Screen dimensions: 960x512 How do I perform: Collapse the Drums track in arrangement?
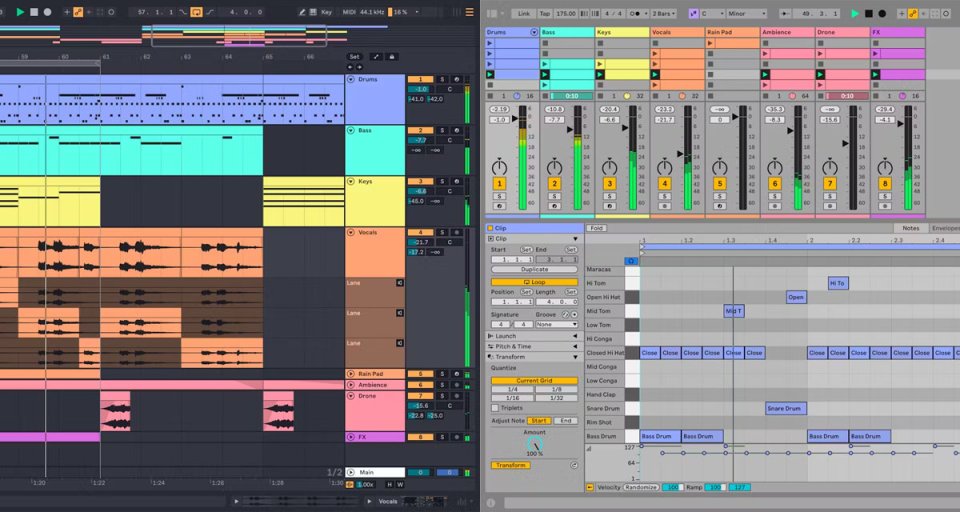(x=351, y=80)
